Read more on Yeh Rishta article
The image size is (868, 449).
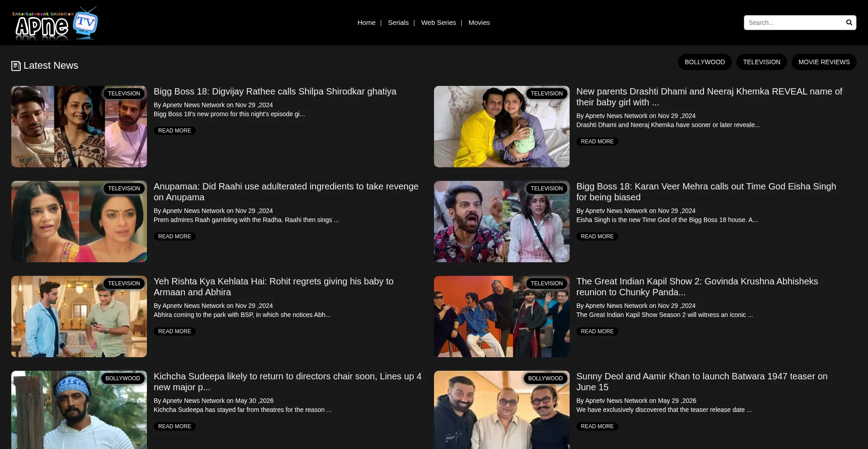[x=175, y=331]
